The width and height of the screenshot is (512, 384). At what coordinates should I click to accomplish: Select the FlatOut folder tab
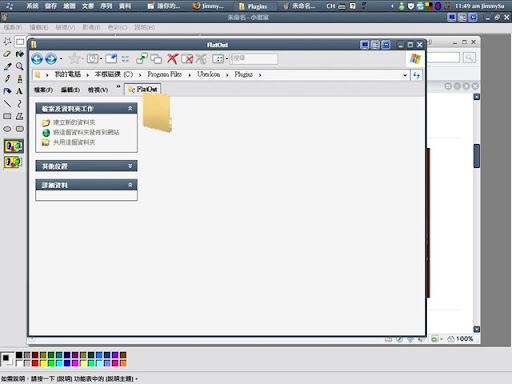coord(143,89)
